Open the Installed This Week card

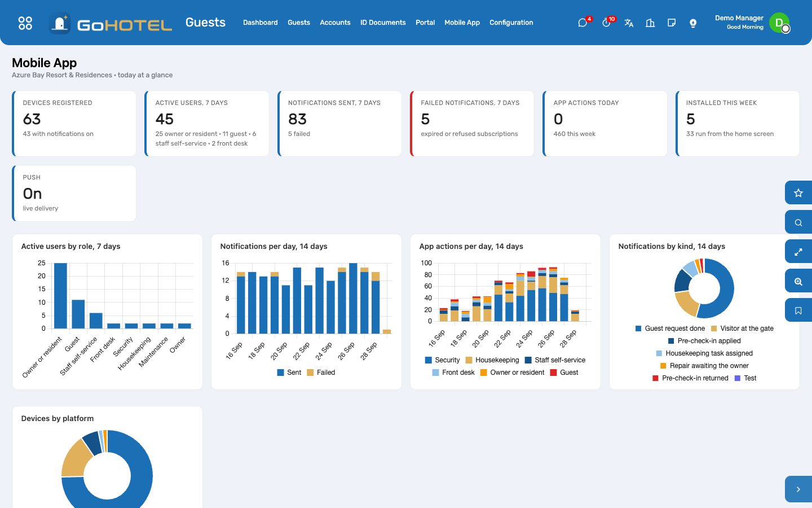pyautogui.click(x=738, y=124)
